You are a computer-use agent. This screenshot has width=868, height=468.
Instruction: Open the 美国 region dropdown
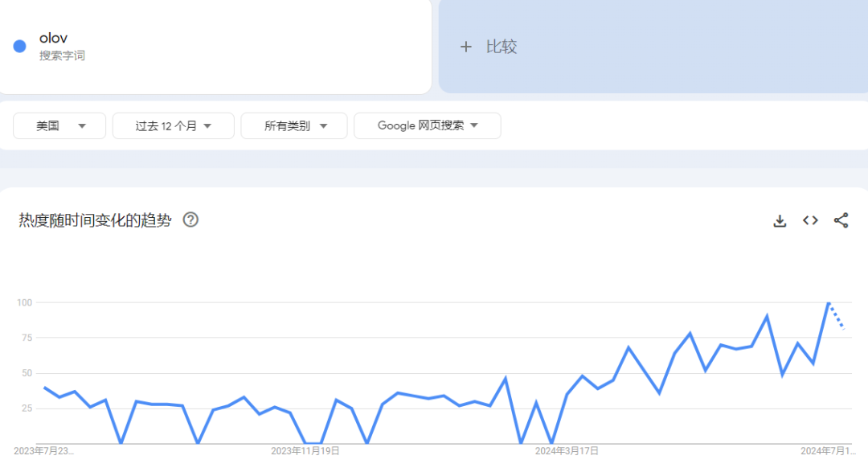point(59,125)
